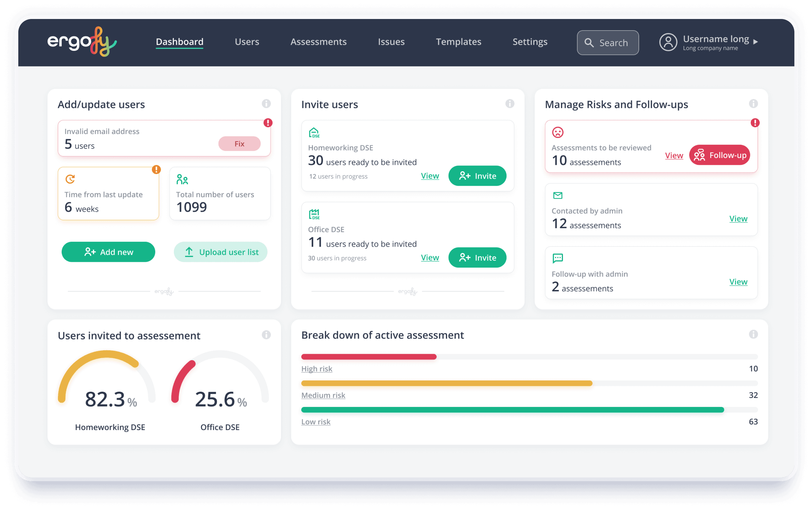Open the Assessments tab
The height and width of the screenshot is (508, 812).
click(318, 42)
